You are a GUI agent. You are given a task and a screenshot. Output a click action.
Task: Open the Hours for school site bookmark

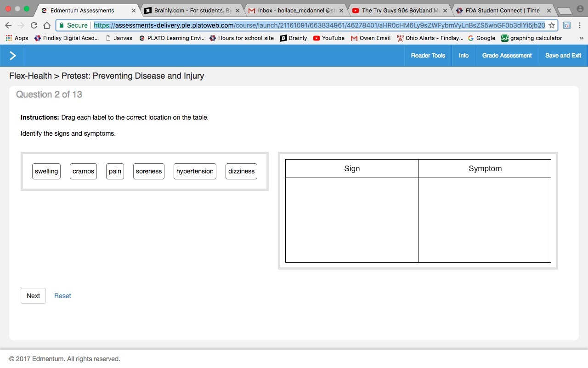point(242,38)
